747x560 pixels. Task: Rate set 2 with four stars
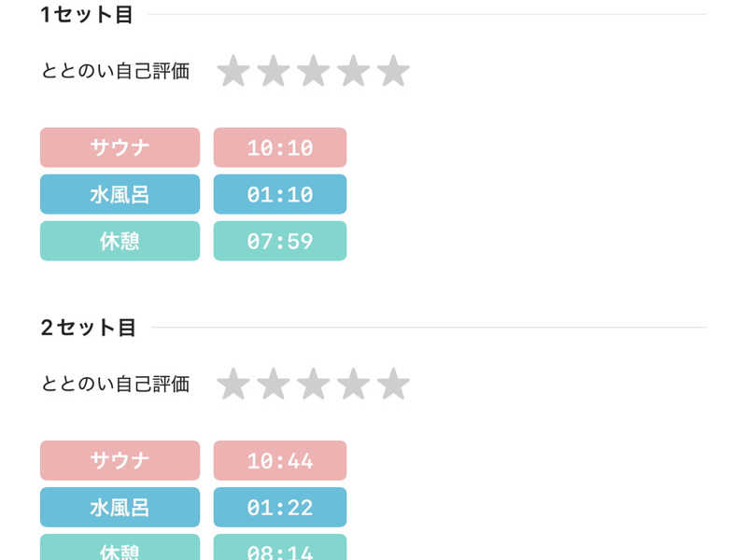(x=353, y=384)
